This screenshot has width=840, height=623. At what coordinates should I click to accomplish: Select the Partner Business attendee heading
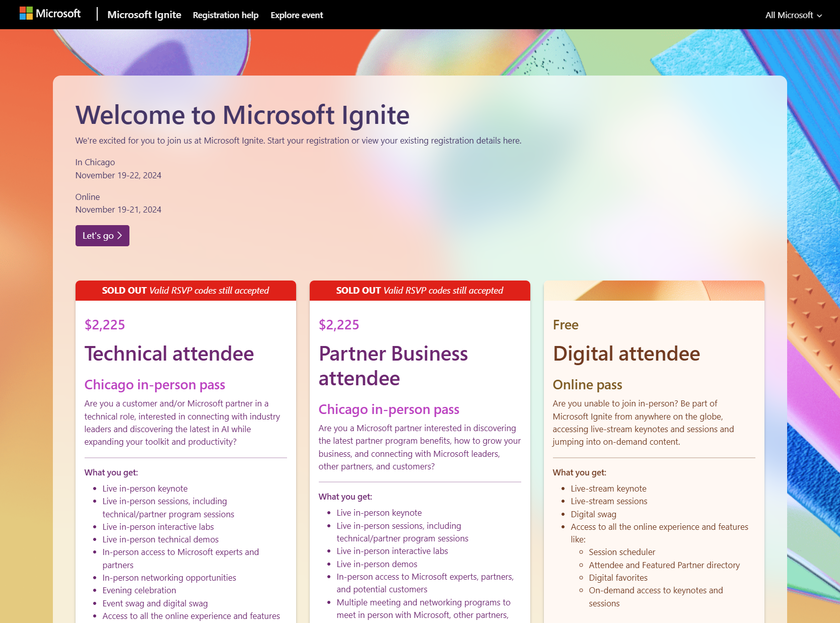pyautogui.click(x=393, y=366)
